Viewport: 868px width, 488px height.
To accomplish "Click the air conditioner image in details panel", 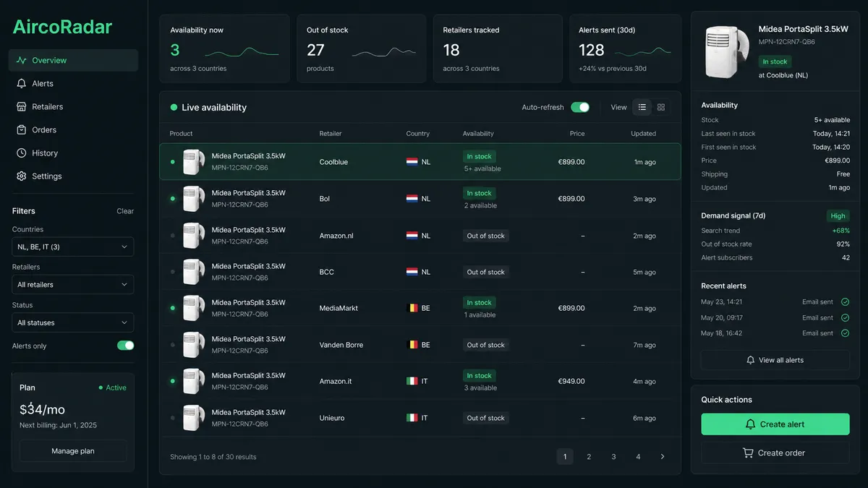I will 727,51.
